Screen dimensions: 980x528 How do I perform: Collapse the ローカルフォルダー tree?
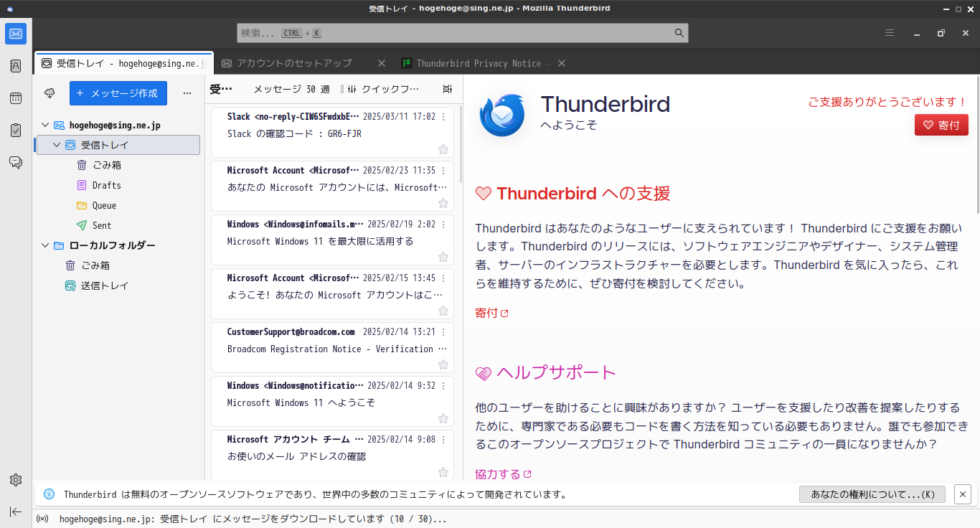click(45, 245)
